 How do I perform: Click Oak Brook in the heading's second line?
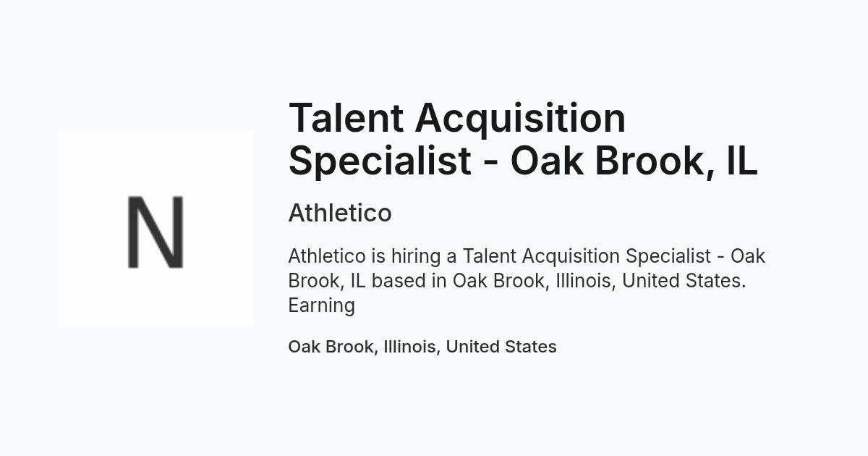(606, 161)
